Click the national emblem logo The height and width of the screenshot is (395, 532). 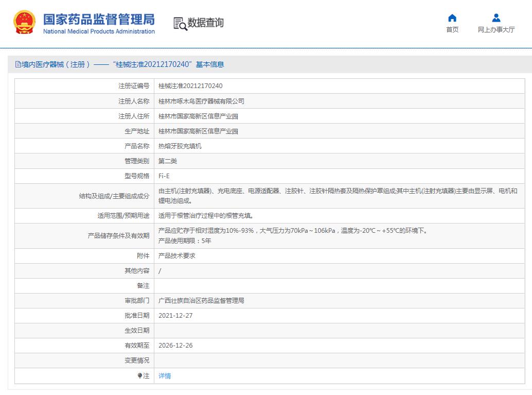[24, 23]
